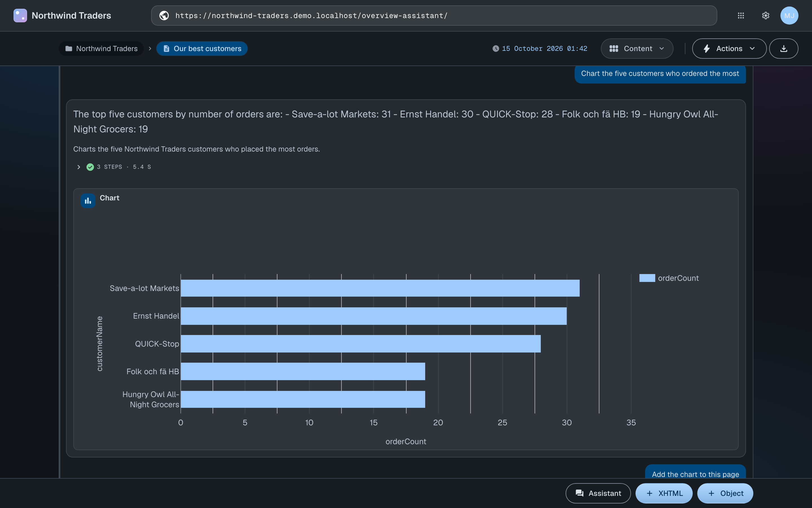This screenshot has height=508, width=812.
Task: Click the 'Chart the five customers who ordered the most' message
Action: point(660,74)
